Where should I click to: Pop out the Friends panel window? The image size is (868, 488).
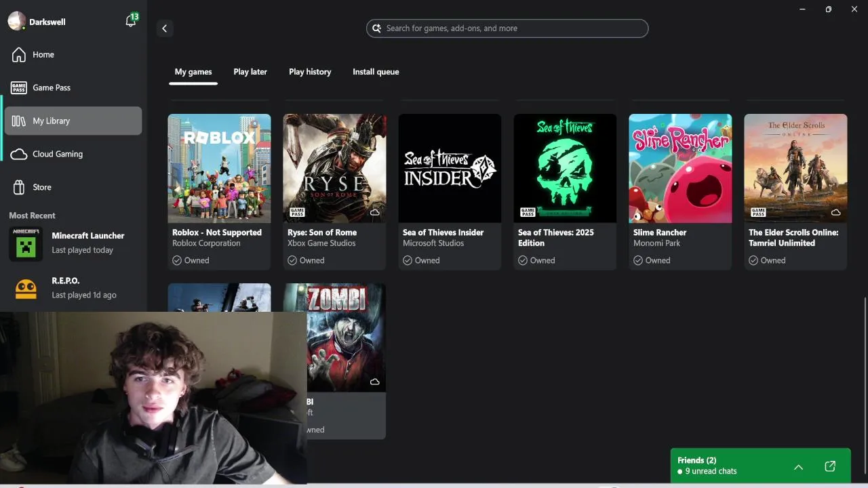830,466
